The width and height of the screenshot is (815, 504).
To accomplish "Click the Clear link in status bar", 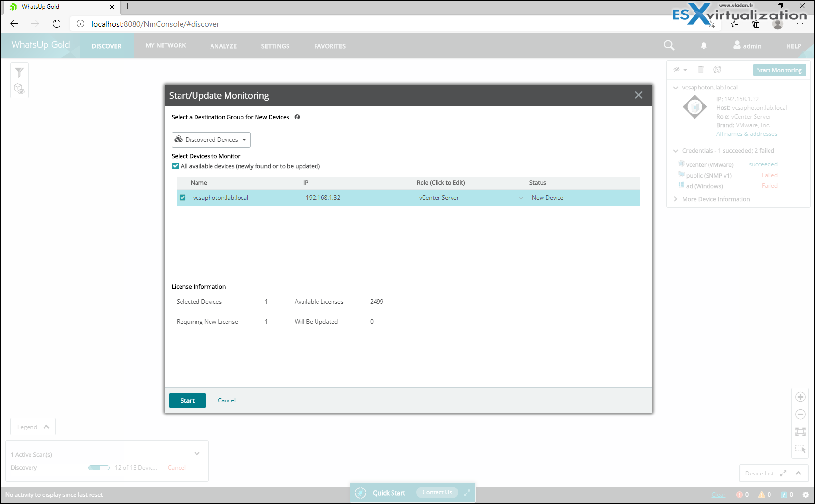I will click(719, 495).
